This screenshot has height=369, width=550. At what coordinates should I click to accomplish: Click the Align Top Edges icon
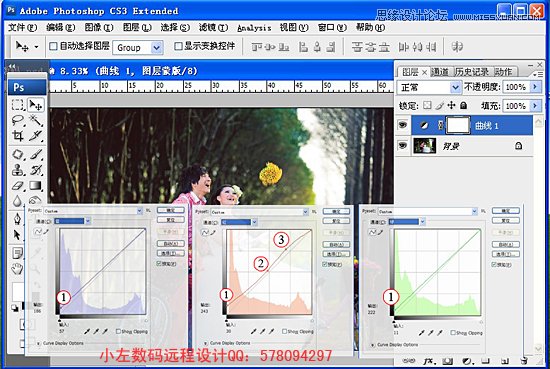pos(257,47)
